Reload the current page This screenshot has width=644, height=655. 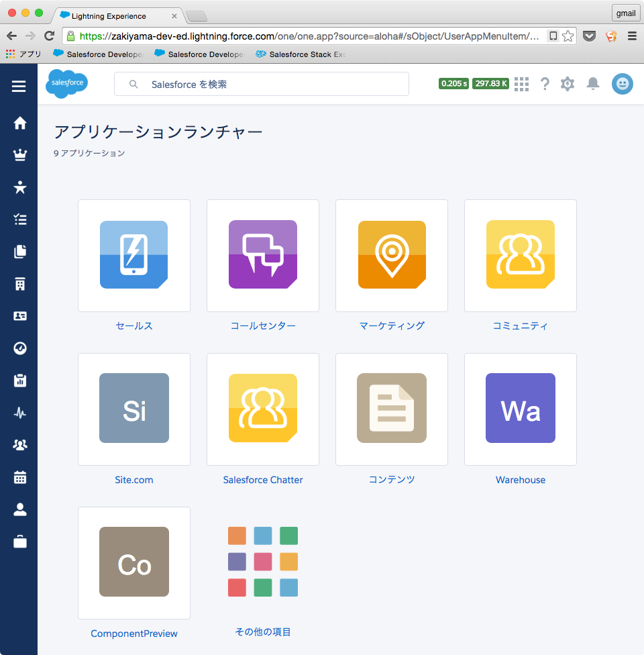49,36
